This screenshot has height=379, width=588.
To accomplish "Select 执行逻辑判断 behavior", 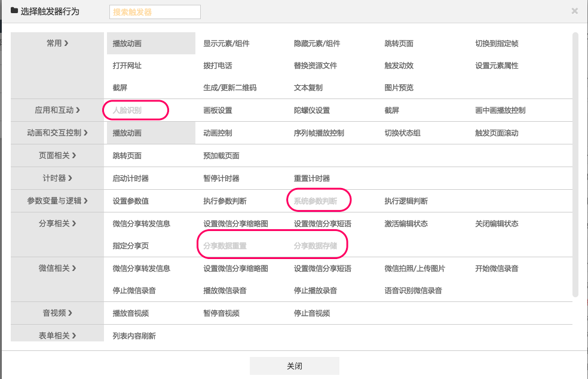I will click(x=406, y=201).
